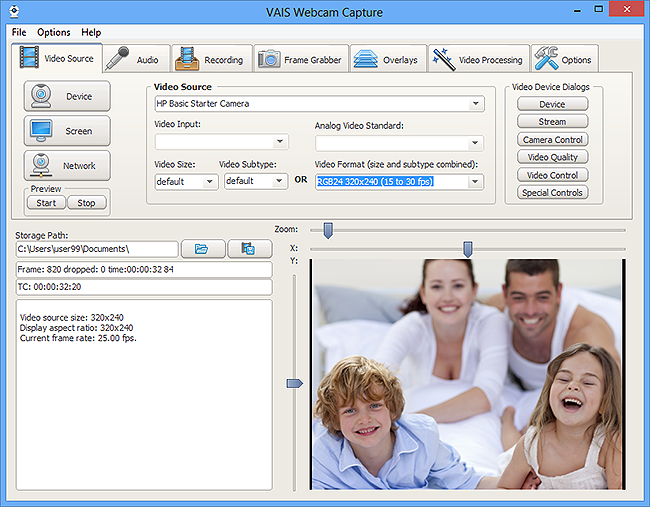Click the film strip icon on Video Source tab

[x=29, y=57]
